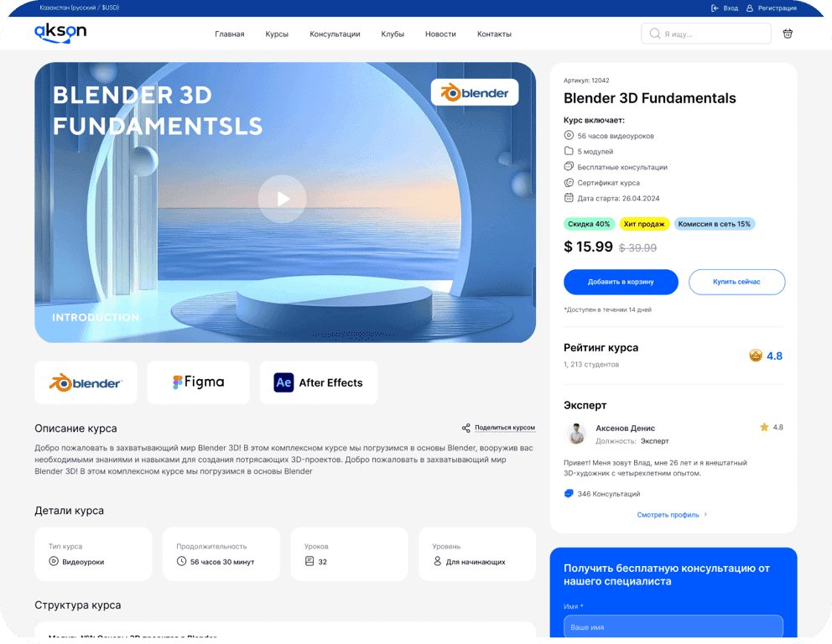Focus the Ваше имя input field

673,627
